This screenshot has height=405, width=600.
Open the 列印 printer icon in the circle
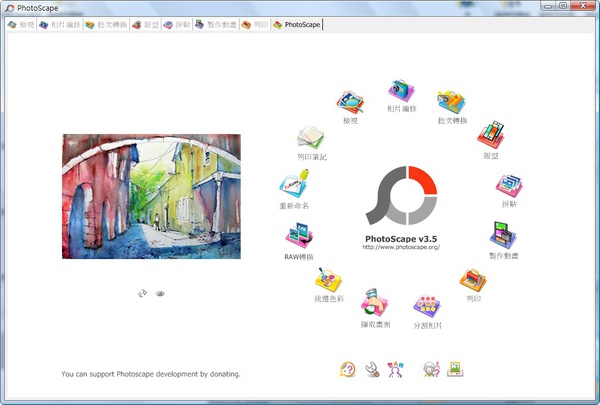[473, 280]
